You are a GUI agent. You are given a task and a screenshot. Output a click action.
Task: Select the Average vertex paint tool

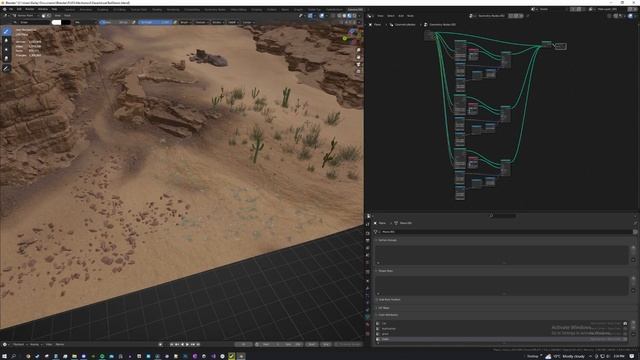(x=6, y=49)
